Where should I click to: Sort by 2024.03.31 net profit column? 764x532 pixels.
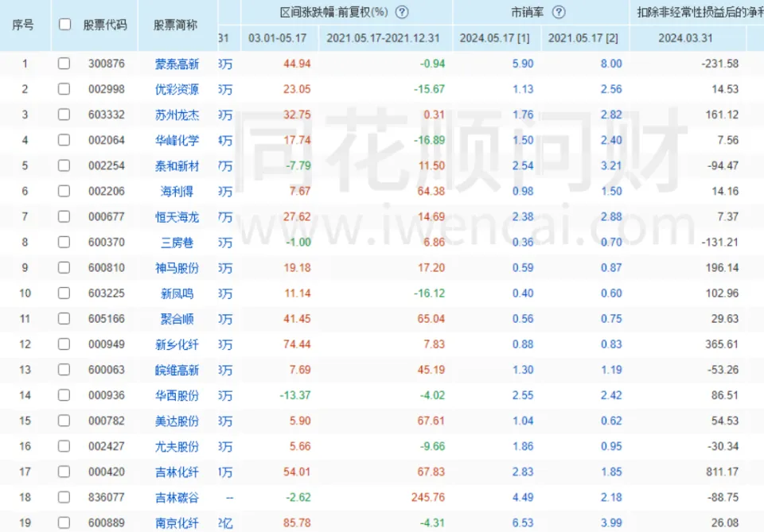(685, 37)
